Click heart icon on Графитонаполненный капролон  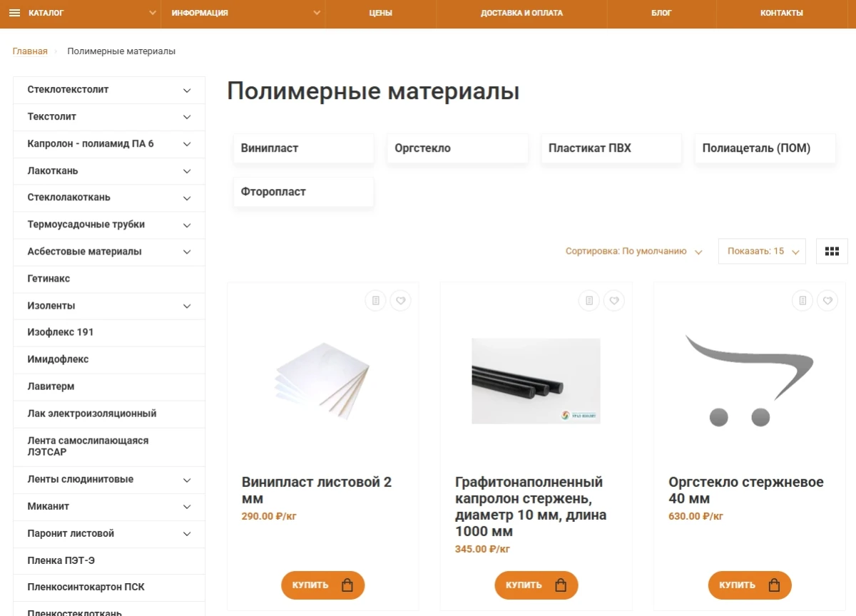click(x=613, y=301)
